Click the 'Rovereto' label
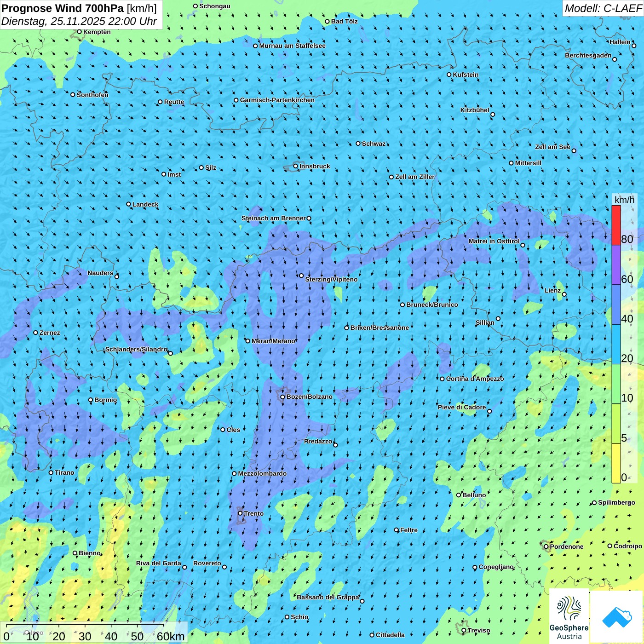Screen dimensions: 644x644 click(207, 563)
